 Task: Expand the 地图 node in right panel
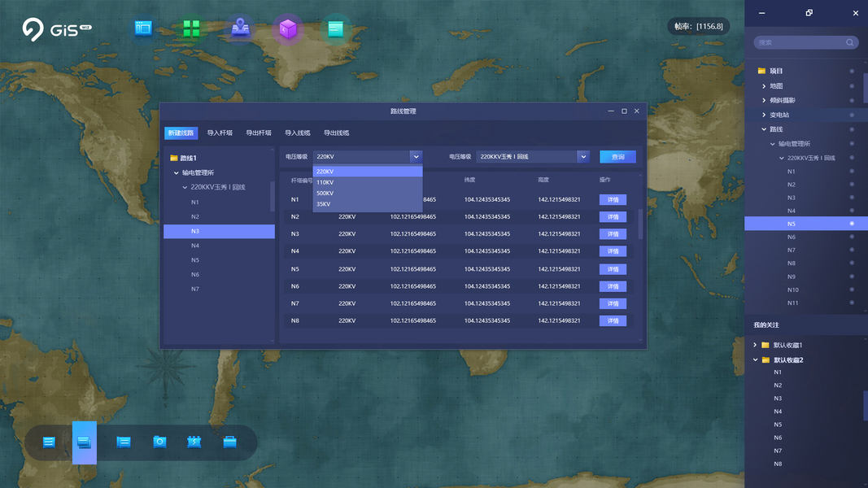(x=764, y=85)
